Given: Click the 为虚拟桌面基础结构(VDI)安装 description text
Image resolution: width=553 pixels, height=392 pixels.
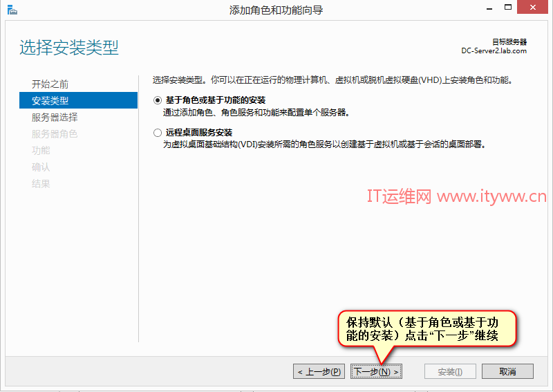Looking at the screenshot, I should (324, 144).
